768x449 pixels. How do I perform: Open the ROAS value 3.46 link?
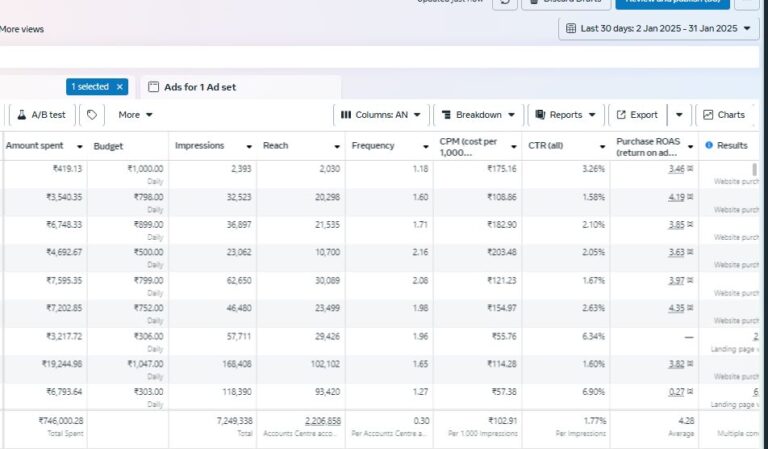676,169
